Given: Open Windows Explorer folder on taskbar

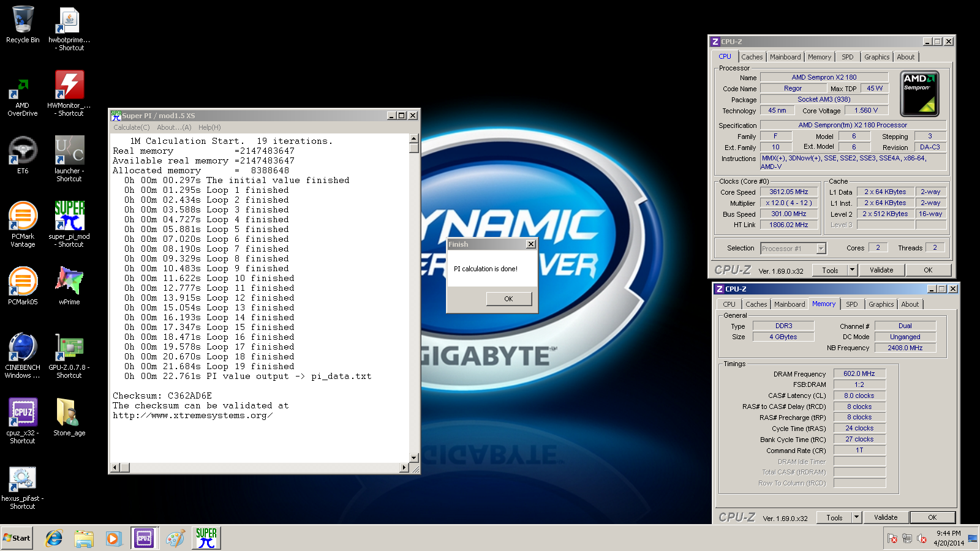Looking at the screenshot, I should pyautogui.click(x=84, y=538).
